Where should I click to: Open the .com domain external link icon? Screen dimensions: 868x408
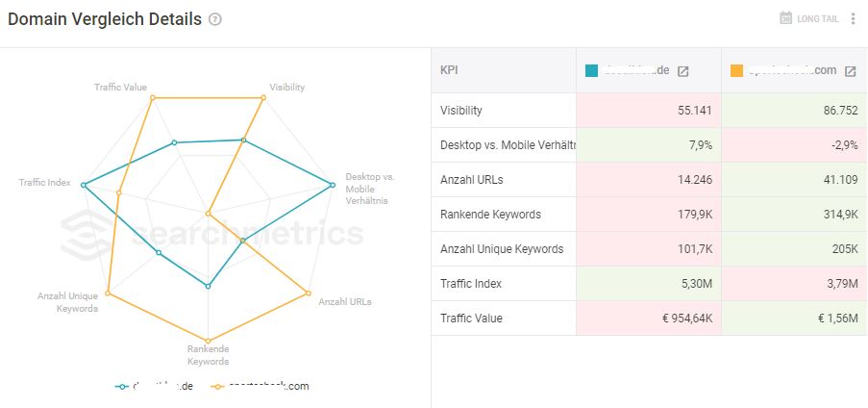[850, 71]
